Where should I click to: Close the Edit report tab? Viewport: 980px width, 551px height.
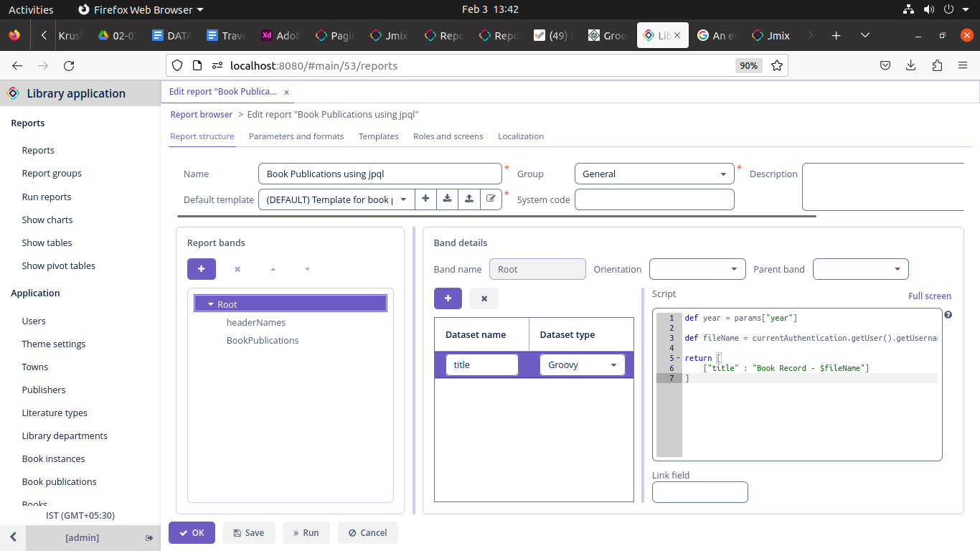tap(286, 93)
